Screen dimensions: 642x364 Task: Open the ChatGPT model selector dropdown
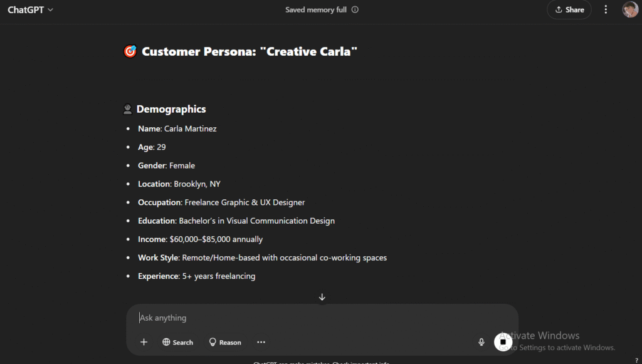click(30, 10)
